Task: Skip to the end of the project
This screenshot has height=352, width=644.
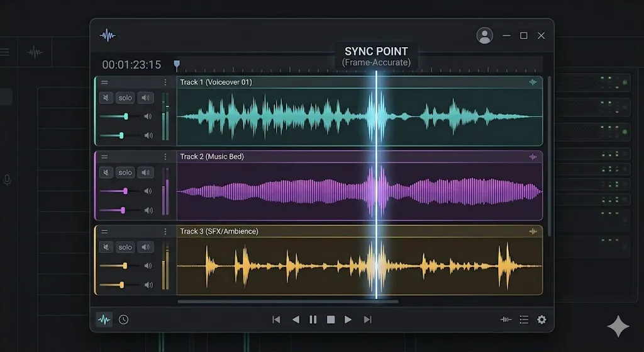Action: (x=367, y=319)
